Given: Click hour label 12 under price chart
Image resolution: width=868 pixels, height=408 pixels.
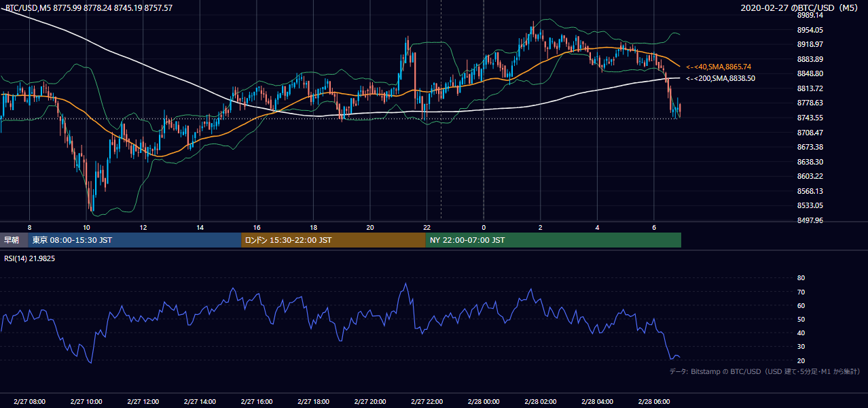Looking at the screenshot, I should pyautogui.click(x=143, y=227).
